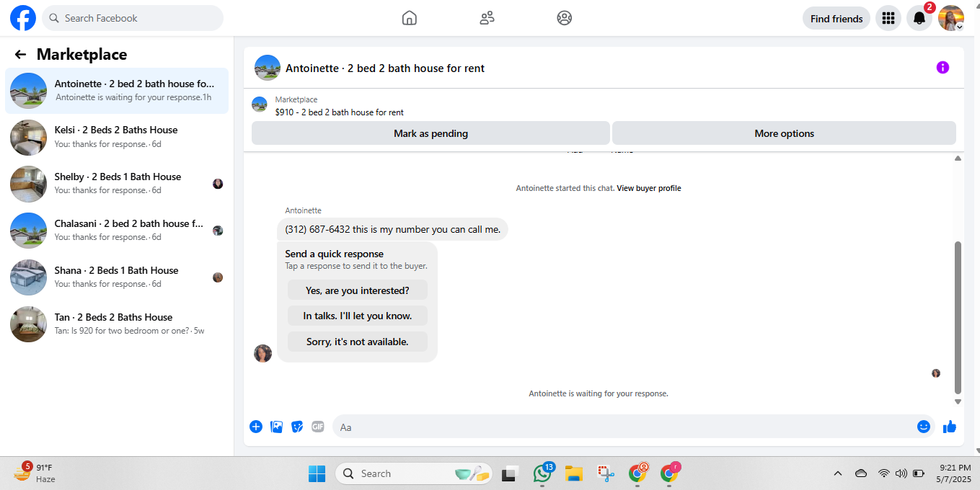Click the small seen avatar in Chalasani's row
Screen dimensions: 980x490
click(x=218, y=231)
